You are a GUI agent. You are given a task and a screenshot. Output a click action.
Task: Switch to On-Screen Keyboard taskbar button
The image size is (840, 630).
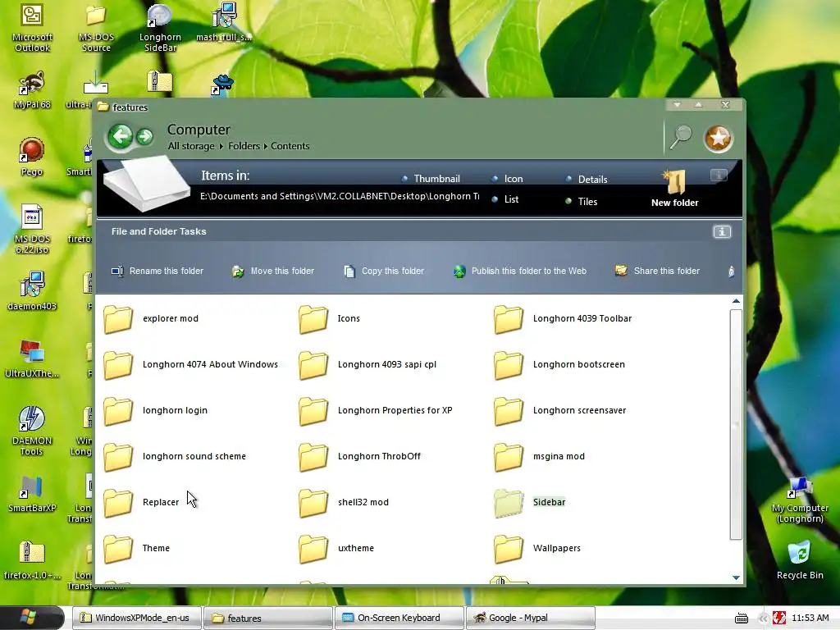tap(399, 618)
